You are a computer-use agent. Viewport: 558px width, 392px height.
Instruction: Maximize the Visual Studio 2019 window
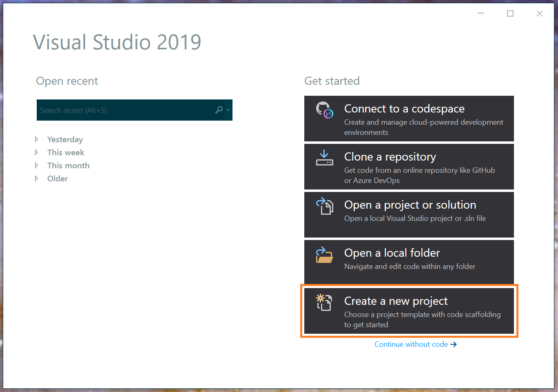510,13
